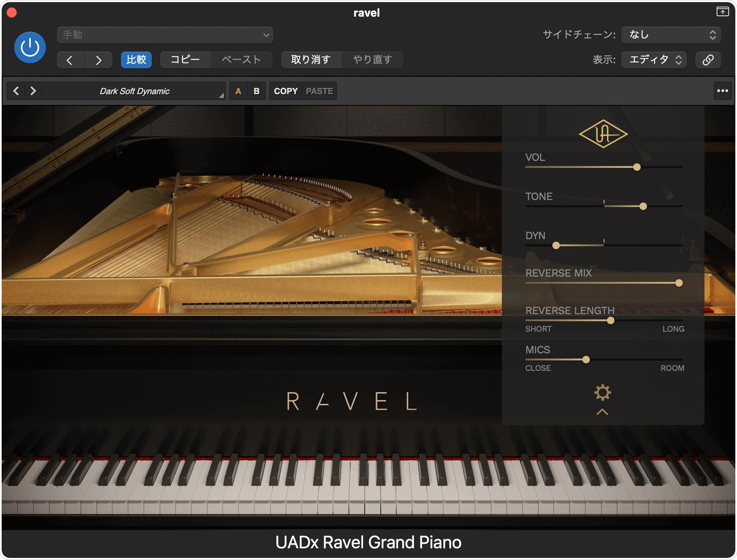Click the ペースト button
This screenshot has height=560, width=737.
[x=241, y=60]
